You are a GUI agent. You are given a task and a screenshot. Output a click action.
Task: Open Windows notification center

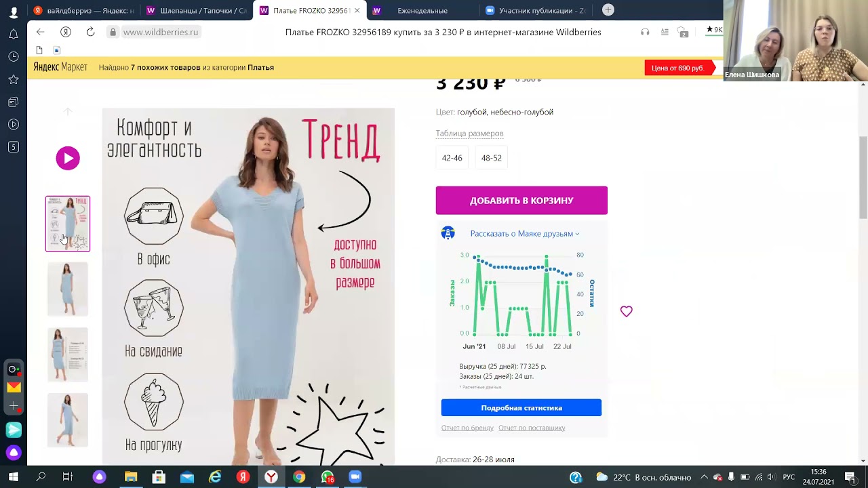pyautogui.click(x=850, y=477)
